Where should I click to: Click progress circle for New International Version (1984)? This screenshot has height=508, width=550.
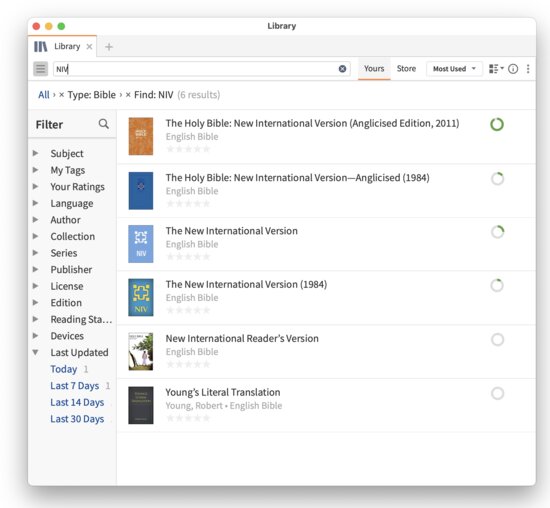pyautogui.click(x=497, y=286)
